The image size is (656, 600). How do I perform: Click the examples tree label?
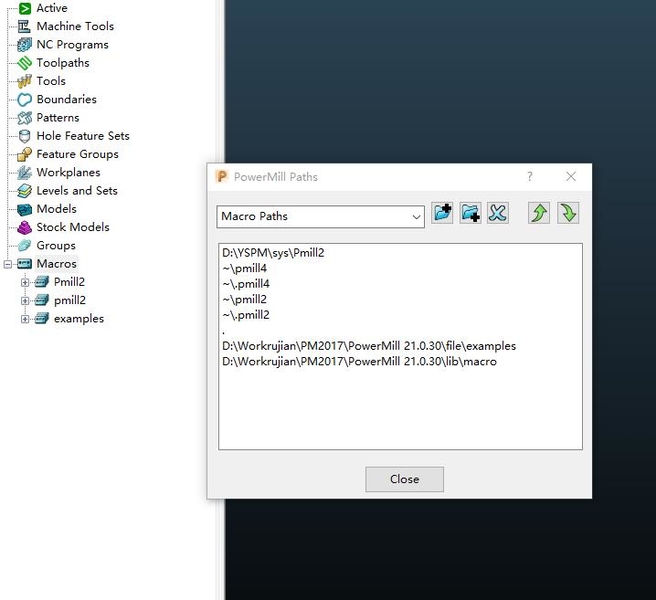click(x=79, y=319)
